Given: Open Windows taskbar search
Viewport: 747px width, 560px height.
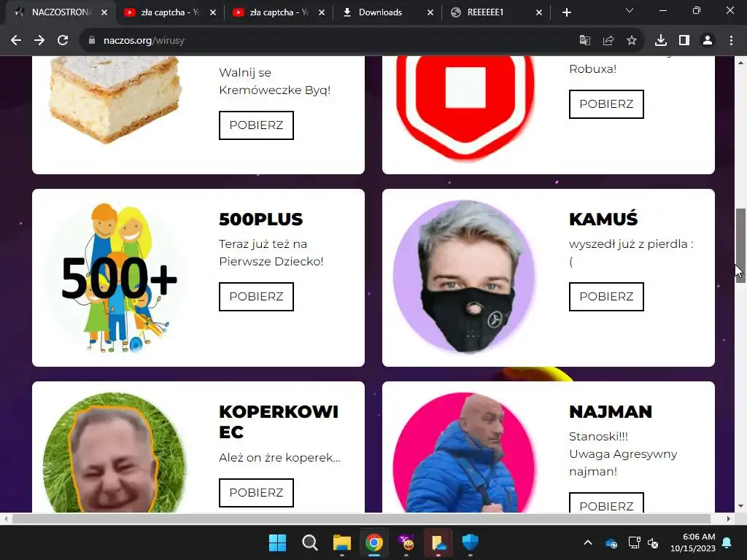Looking at the screenshot, I should (309, 542).
